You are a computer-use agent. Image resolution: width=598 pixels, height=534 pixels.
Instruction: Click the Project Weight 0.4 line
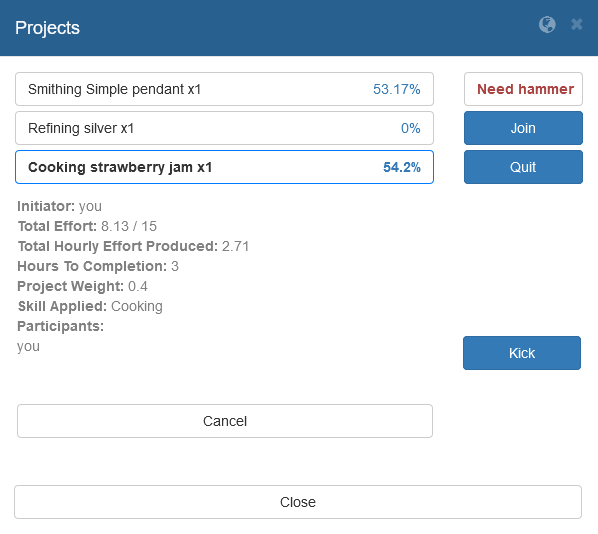tap(82, 286)
